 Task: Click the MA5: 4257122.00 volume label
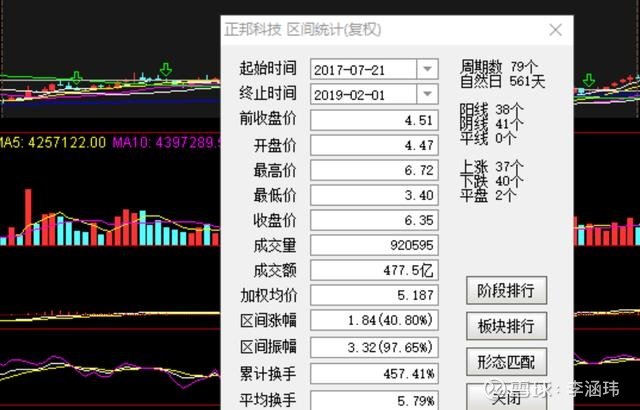[52, 142]
